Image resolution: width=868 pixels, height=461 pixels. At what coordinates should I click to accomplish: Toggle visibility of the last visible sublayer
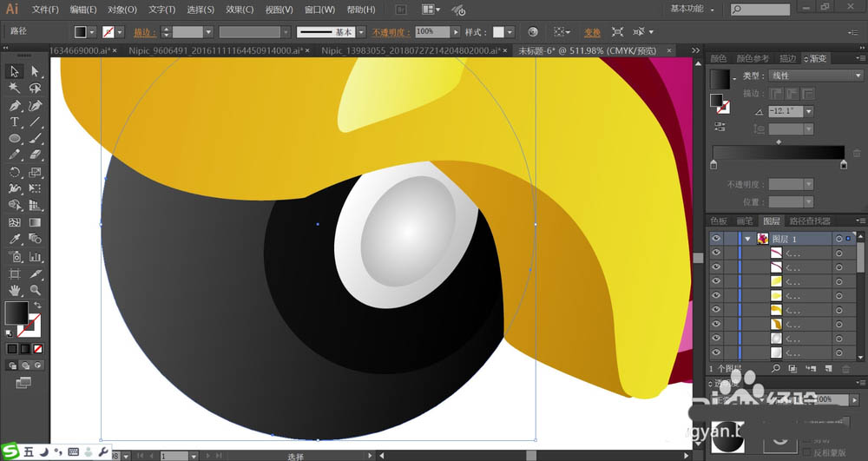[716, 352]
